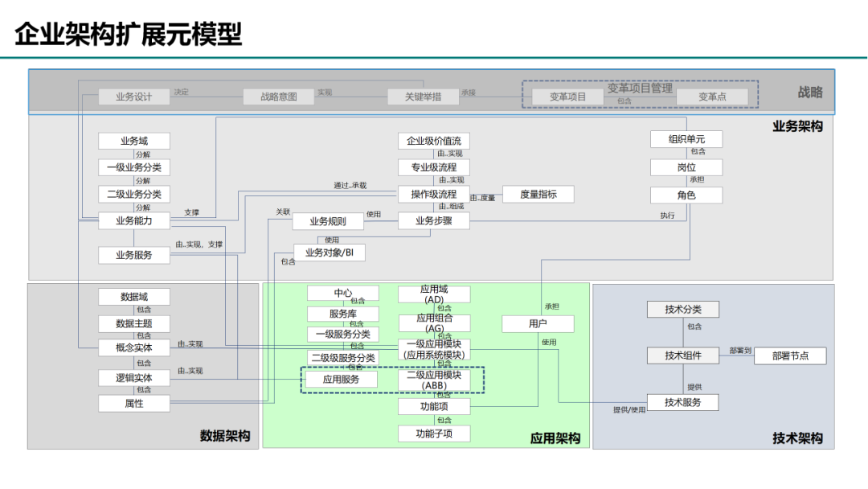Click the 企业级价值流 box
This screenshot has width=868, height=489.
point(434,141)
